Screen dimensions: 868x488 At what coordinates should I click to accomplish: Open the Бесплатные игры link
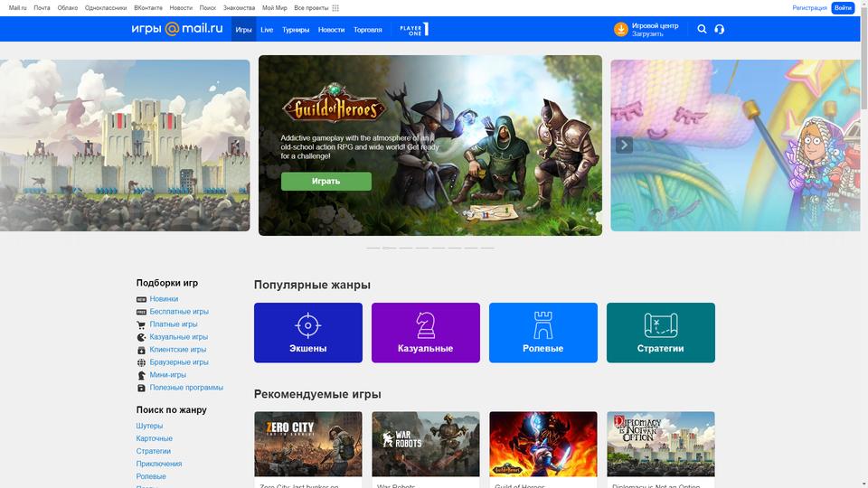179,312
